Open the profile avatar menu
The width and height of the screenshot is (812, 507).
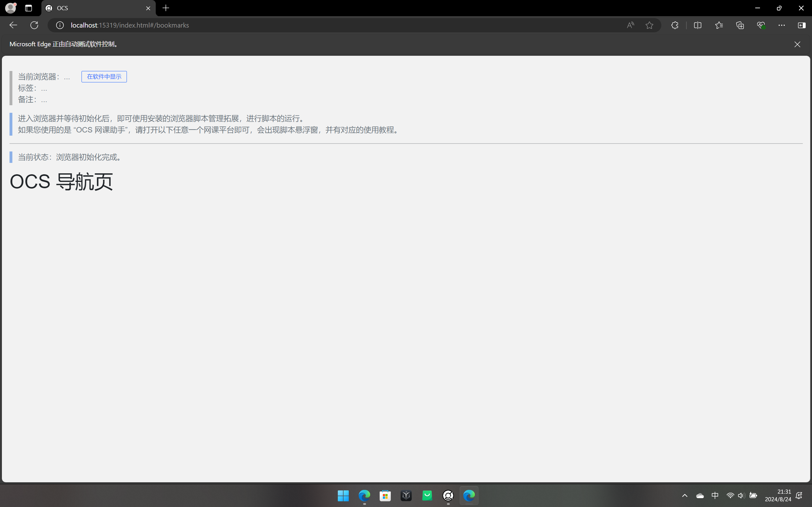[x=10, y=8]
